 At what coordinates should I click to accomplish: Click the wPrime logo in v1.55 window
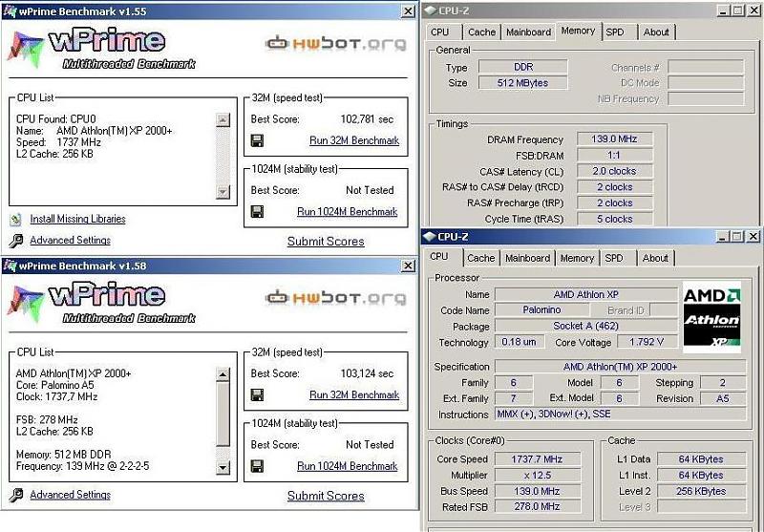point(101,49)
